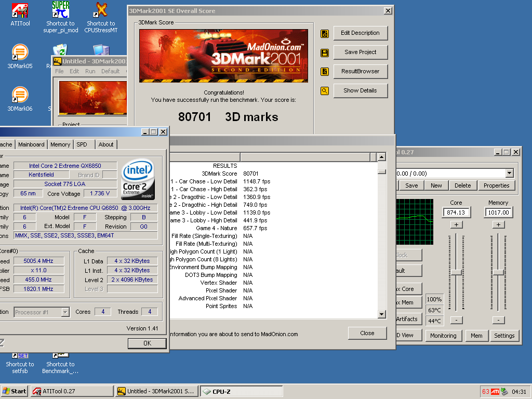
Task: Click the Memory clock value field
Action: click(x=498, y=212)
